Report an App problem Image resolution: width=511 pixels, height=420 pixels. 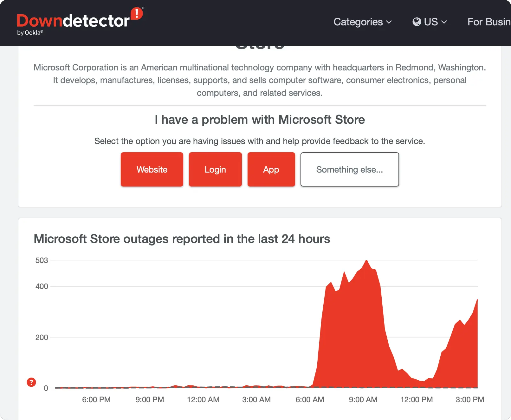click(271, 169)
